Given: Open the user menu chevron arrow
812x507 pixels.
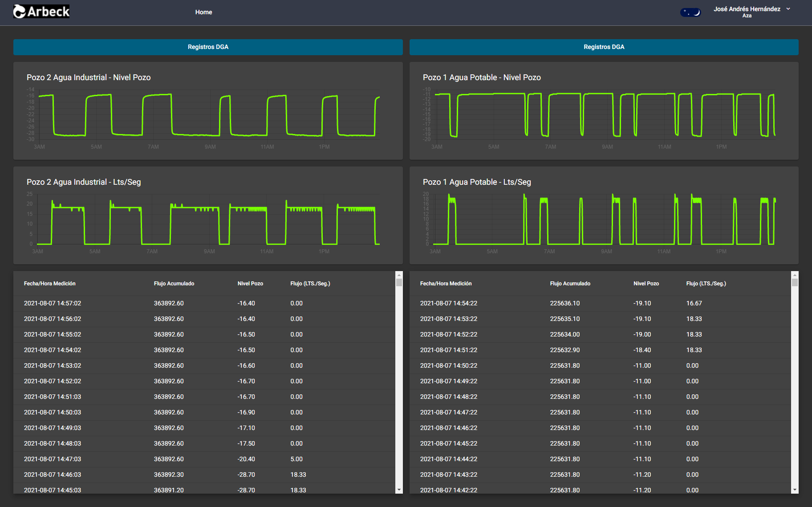Looking at the screenshot, I should click(x=788, y=8).
